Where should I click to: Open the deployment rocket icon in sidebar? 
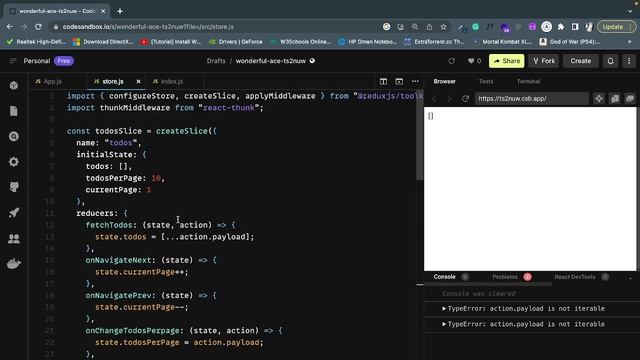coord(14,213)
